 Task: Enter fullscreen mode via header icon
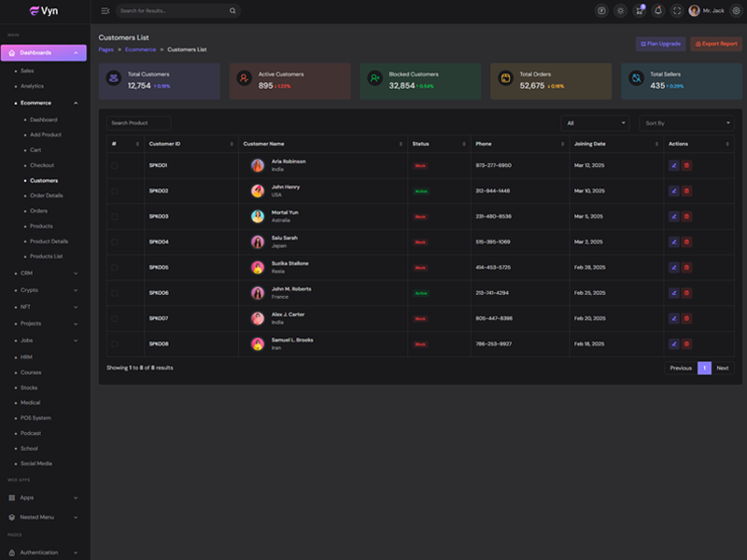(x=677, y=10)
